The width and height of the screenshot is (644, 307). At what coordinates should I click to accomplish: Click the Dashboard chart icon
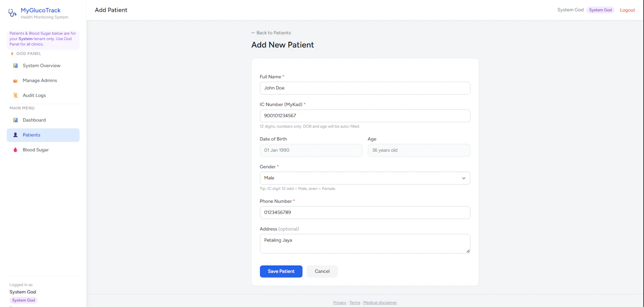15,120
